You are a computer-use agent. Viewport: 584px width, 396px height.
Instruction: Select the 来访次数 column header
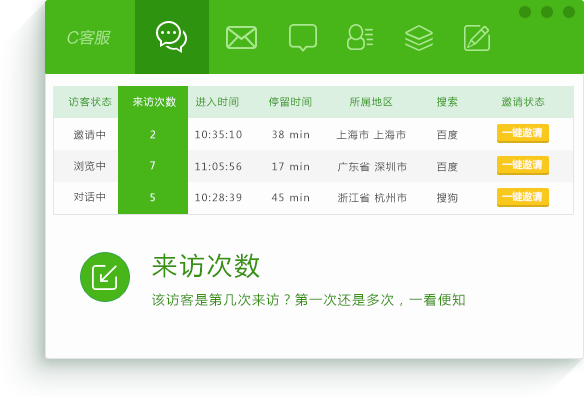tap(154, 102)
